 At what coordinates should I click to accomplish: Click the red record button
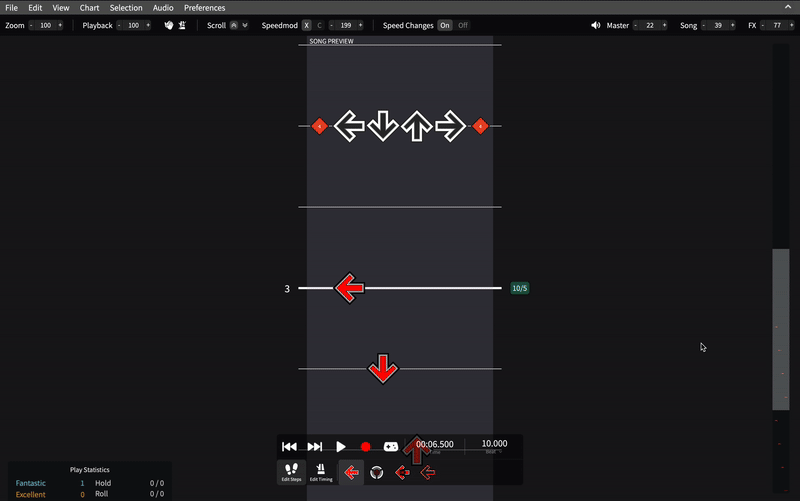point(365,447)
